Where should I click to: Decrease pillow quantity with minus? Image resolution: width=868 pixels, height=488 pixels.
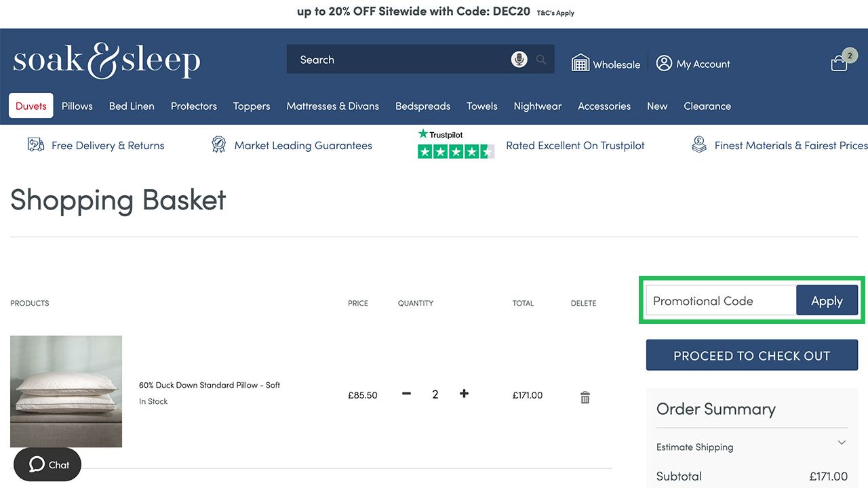coord(406,394)
